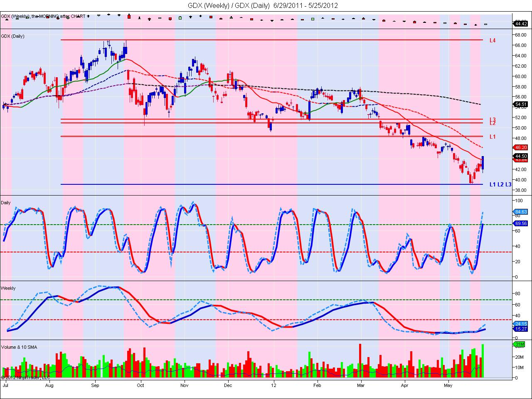This screenshot has width=532, height=399.
Task: Select the 44.42 weekly price marker
Action: tap(520, 24)
